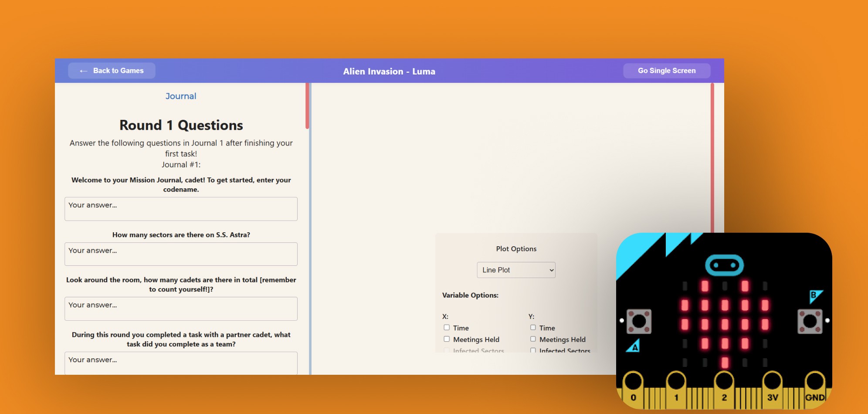Image resolution: width=868 pixels, height=414 pixels.
Task: Click the blue A label triangle
Action: [634, 346]
